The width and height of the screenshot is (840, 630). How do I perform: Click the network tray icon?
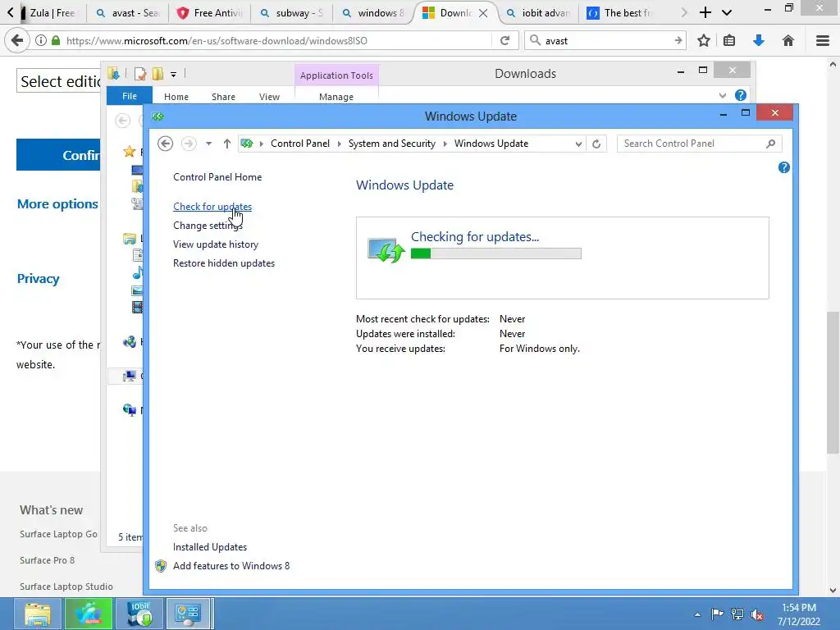coord(737,614)
